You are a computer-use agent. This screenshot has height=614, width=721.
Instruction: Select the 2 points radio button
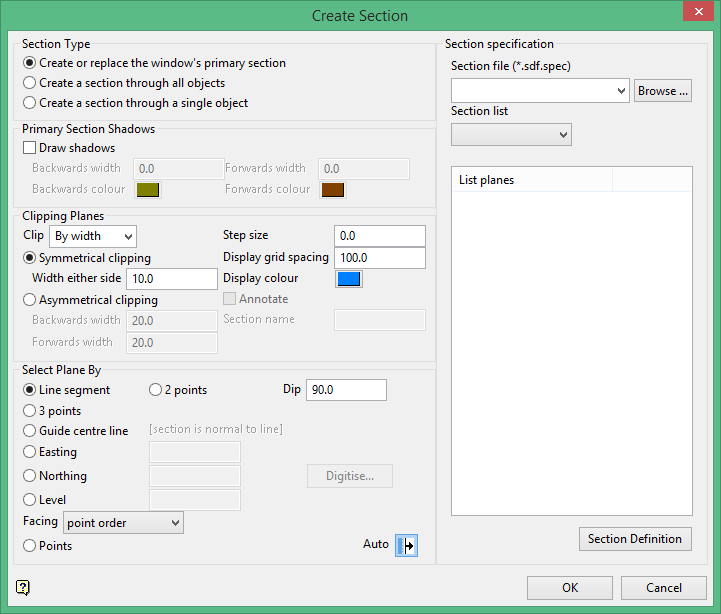[156, 390]
